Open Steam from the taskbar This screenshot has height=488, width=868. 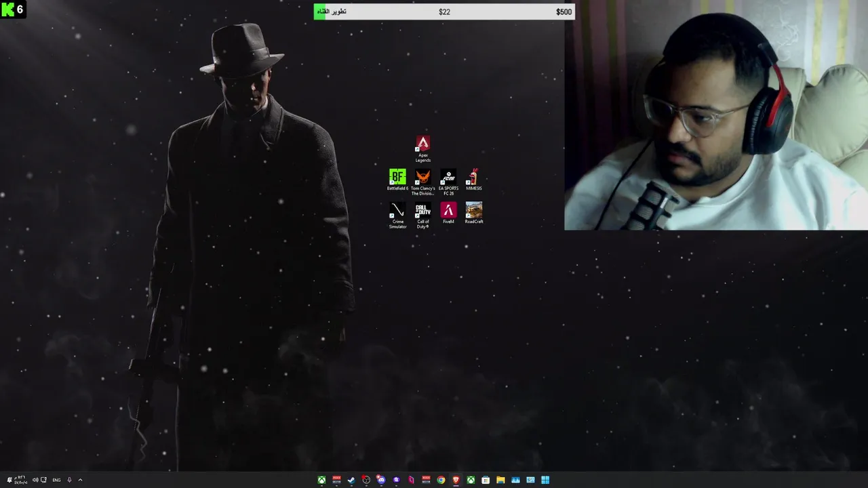(x=351, y=480)
